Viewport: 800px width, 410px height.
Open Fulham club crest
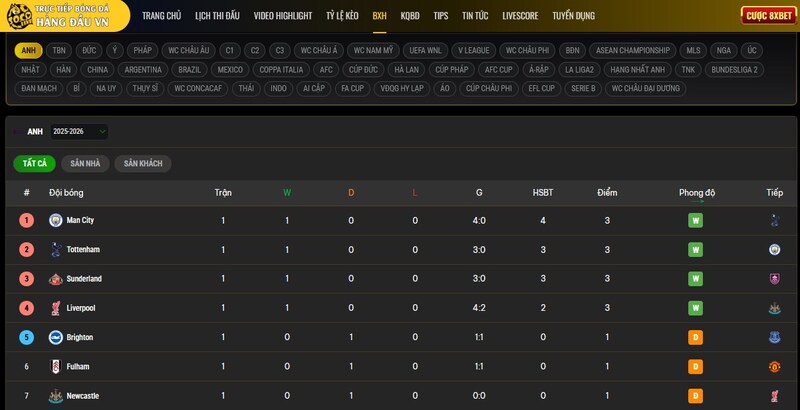click(x=56, y=367)
